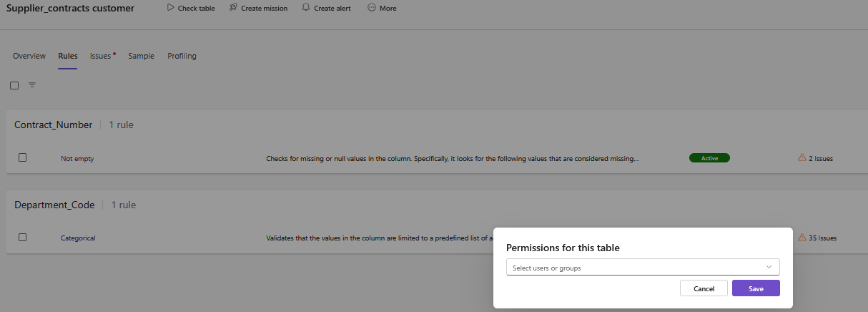Check the Not empty rule checkbox
Viewport: 868px width, 312px height.
pos(23,157)
